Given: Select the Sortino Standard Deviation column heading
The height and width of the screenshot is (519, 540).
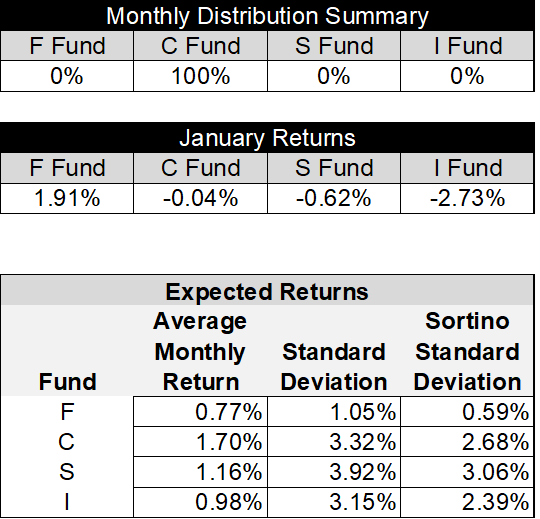Looking at the screenshot, I should click(467, 351).
